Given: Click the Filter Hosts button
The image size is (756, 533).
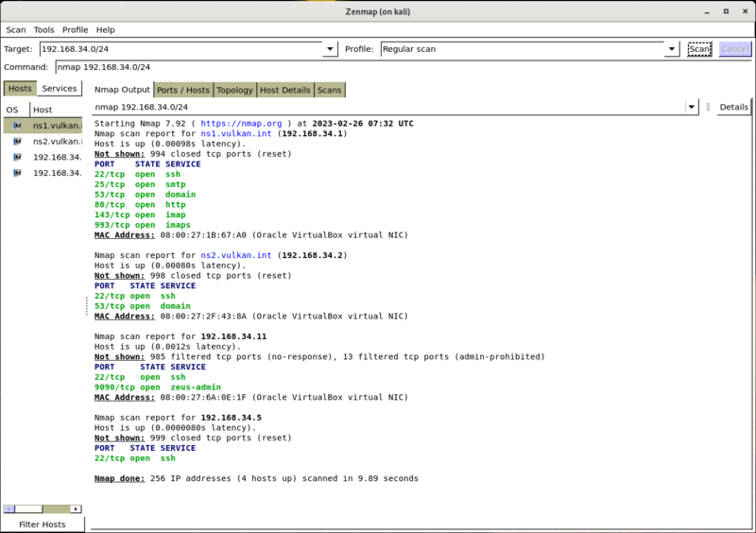Looking at the screenshot, I should (43, 524).
